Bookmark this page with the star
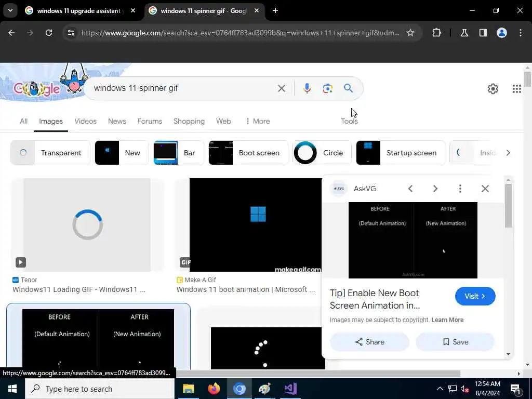Viewport: 532px width, 399px height. pos(410,33)
